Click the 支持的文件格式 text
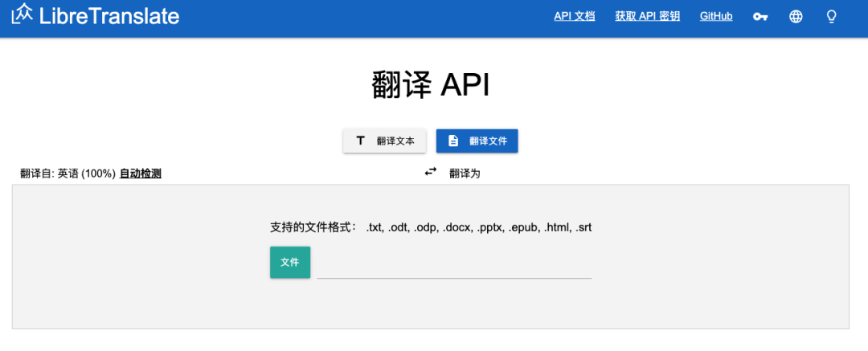This screenshot has height=351, width=868. [x=313, y=227]
